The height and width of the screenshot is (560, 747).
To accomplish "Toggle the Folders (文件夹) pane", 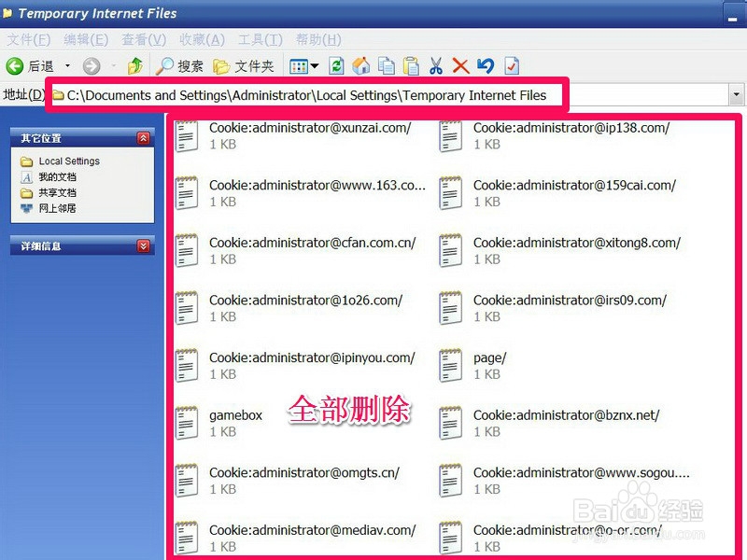I will pyautogui.click(x=244, y=65).
